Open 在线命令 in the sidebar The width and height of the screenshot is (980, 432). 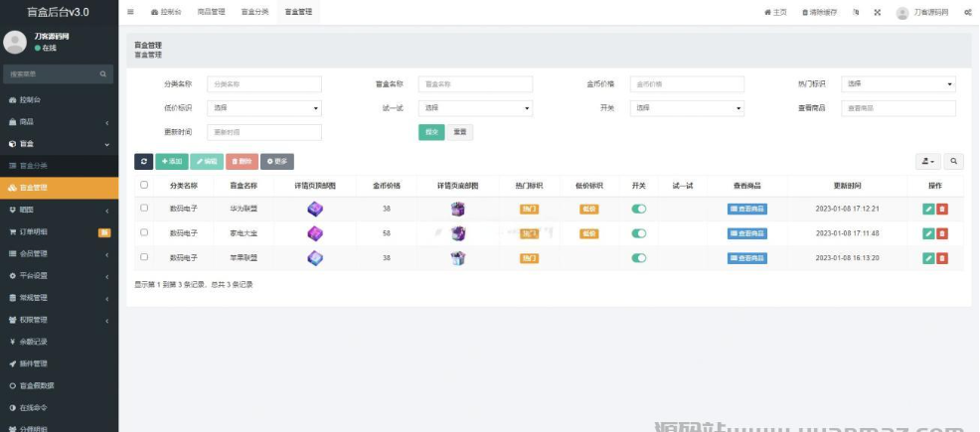pos(60,407)
